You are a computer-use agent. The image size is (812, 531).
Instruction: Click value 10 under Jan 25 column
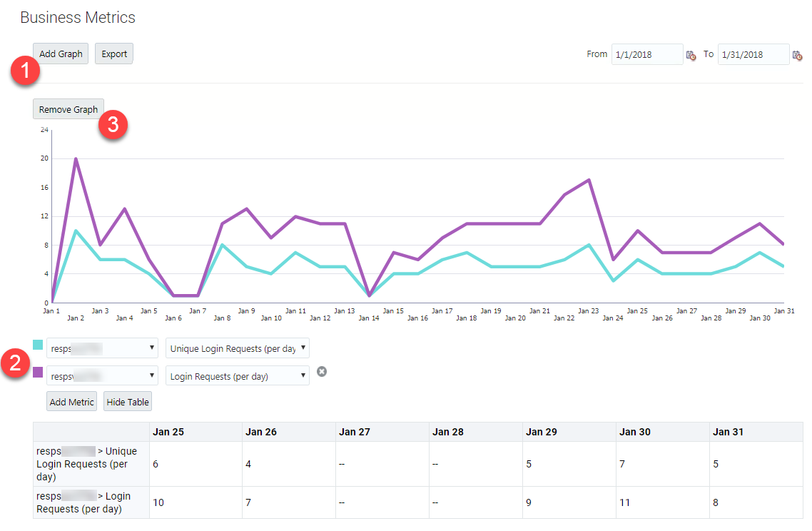(157, 502)
